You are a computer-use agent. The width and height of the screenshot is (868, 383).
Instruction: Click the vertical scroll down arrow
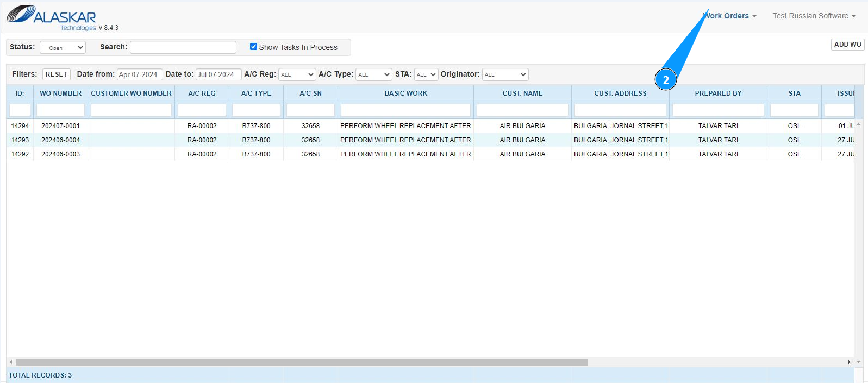click(858, 362)
